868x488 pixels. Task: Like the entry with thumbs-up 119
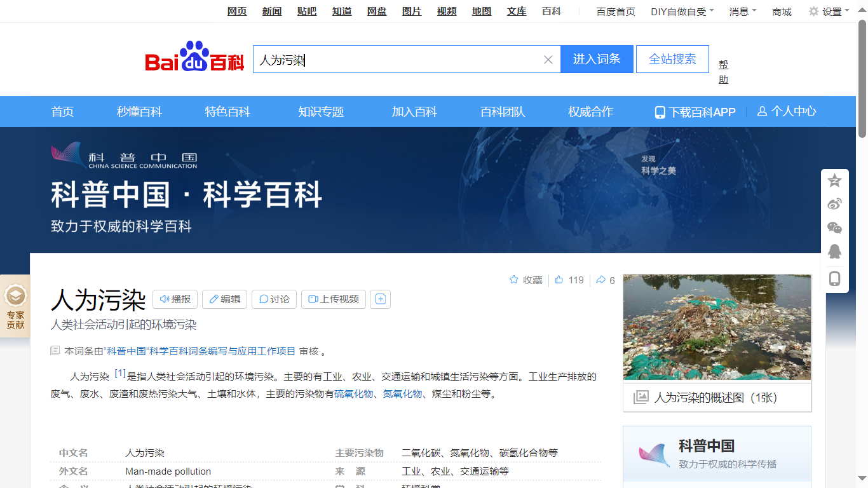569,280
